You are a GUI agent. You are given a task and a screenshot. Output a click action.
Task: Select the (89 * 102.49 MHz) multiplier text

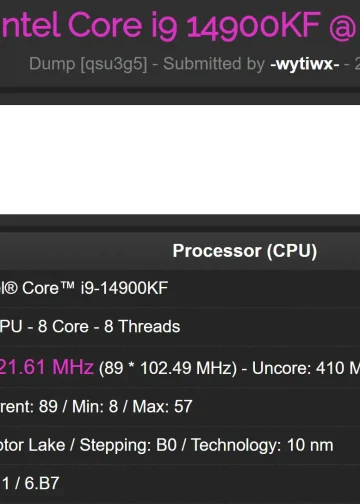click(168, 368)
